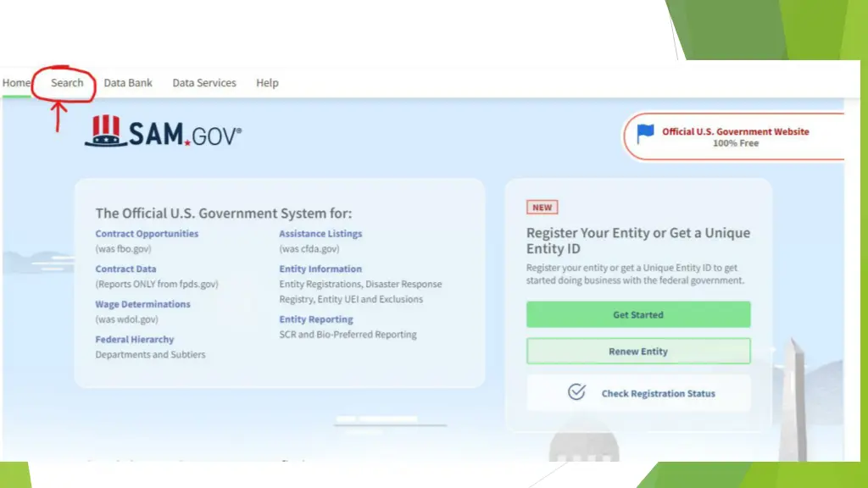Click the (was cfda.gov) text
This screenshot has height=488, width=868.
click(x=309, y=249)
